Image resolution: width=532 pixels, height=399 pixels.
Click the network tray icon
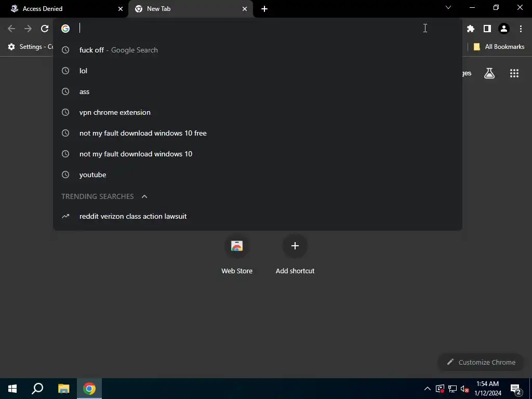click(x=453, y=389)
